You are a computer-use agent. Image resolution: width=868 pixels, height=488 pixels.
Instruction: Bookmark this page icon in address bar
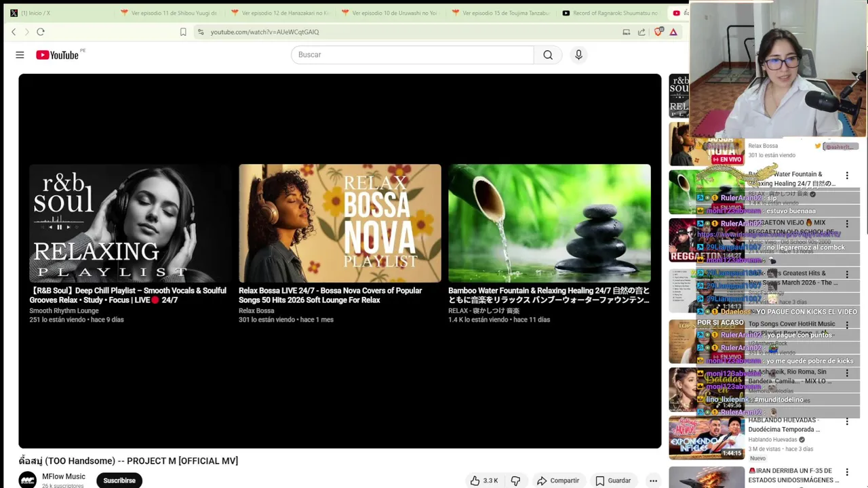coord(183,32)
